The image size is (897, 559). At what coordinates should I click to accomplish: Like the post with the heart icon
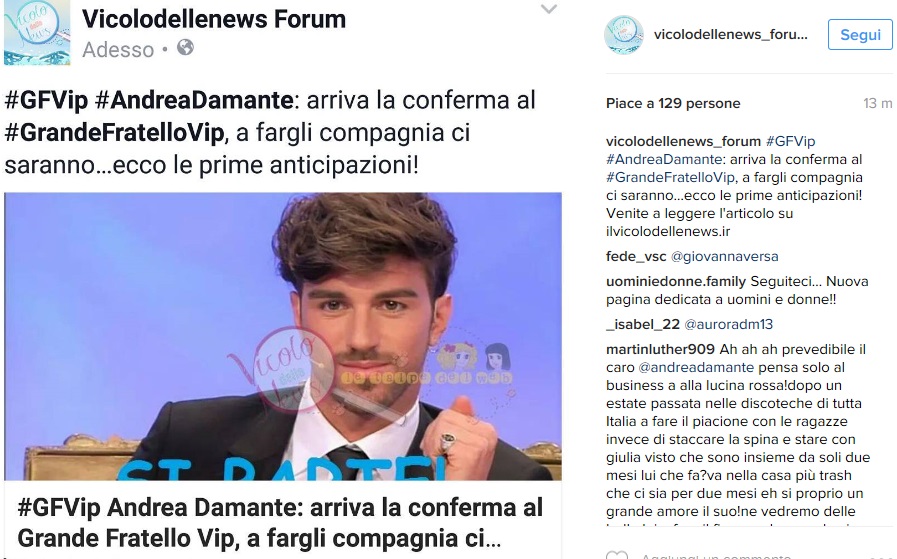(x=617, y=555)
